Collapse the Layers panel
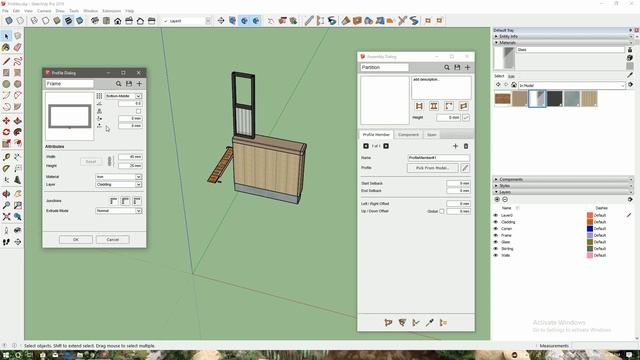The height and width of the screenshot is (360, 640). click(x=563, y=192)
